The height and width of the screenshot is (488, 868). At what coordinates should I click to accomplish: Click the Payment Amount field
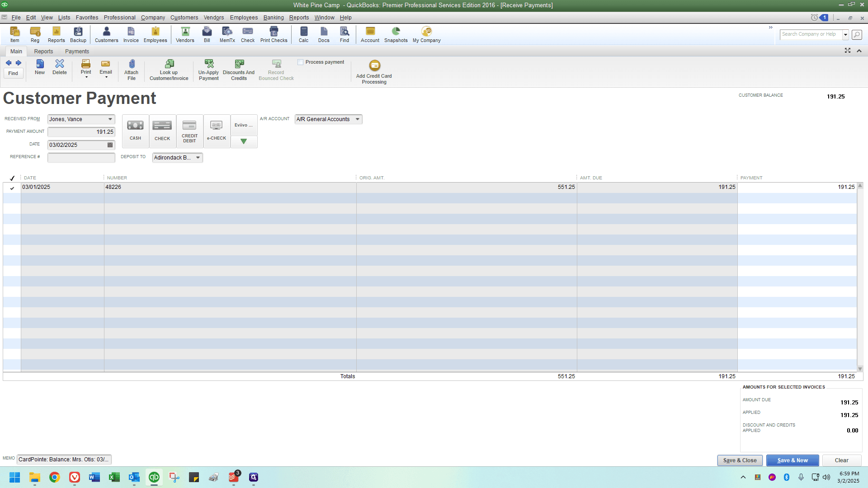[x=81, y=132]
